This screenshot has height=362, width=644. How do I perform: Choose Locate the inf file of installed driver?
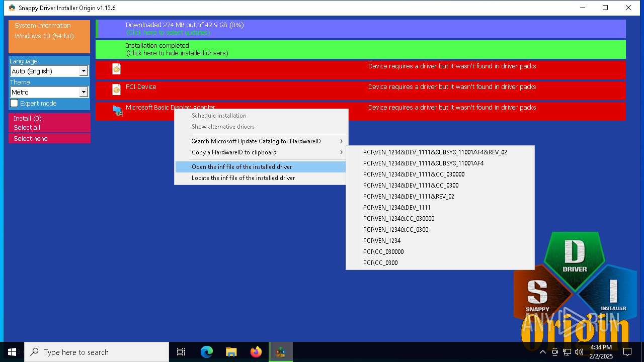(x=261, y=178)
